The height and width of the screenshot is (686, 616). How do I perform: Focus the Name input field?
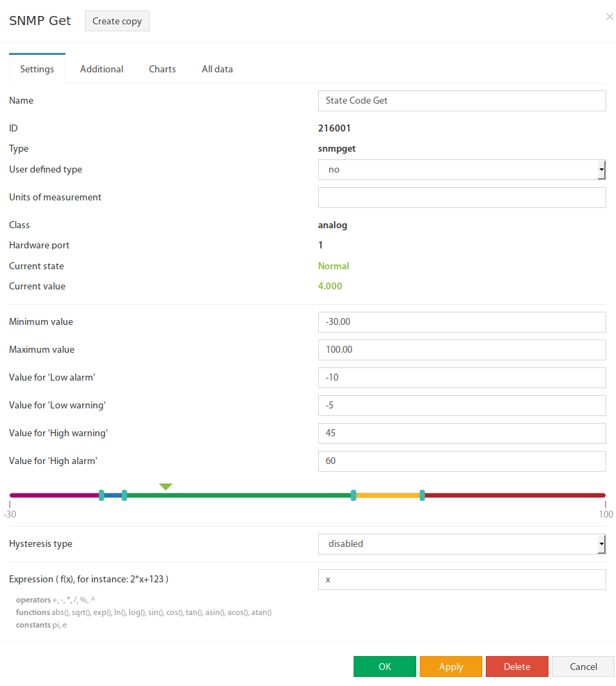(462, 101)
